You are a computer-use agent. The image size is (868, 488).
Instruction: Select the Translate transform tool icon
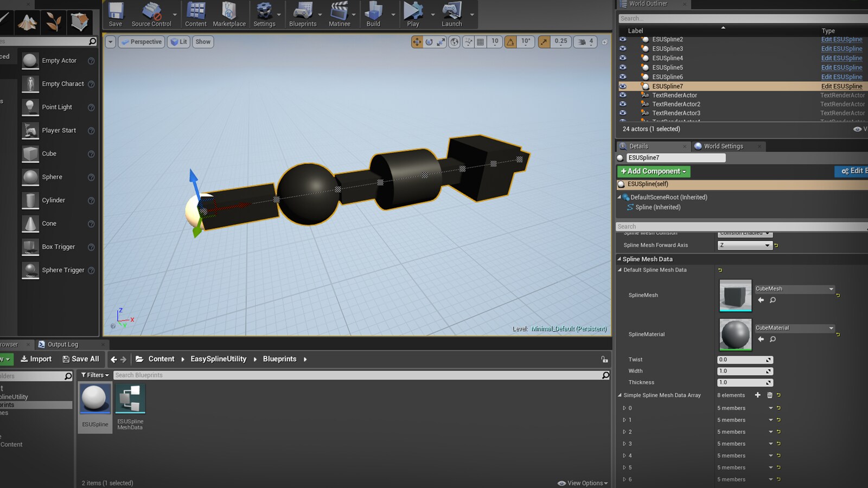point(416,41)
